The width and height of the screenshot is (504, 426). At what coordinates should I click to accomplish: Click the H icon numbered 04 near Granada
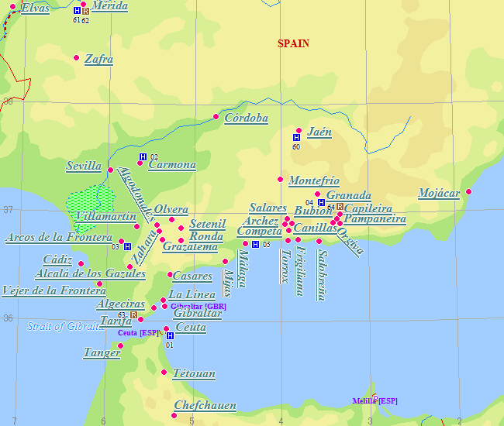(321, 202)
